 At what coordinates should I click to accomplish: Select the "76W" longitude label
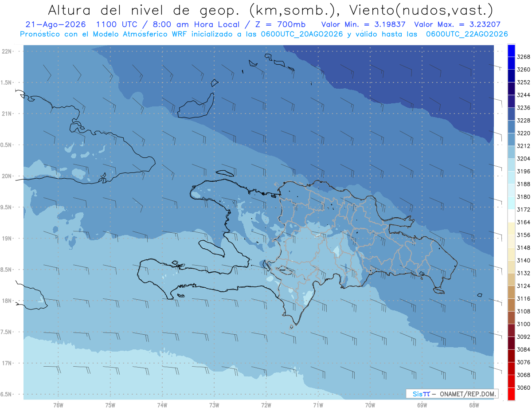(x=58, y=405)
